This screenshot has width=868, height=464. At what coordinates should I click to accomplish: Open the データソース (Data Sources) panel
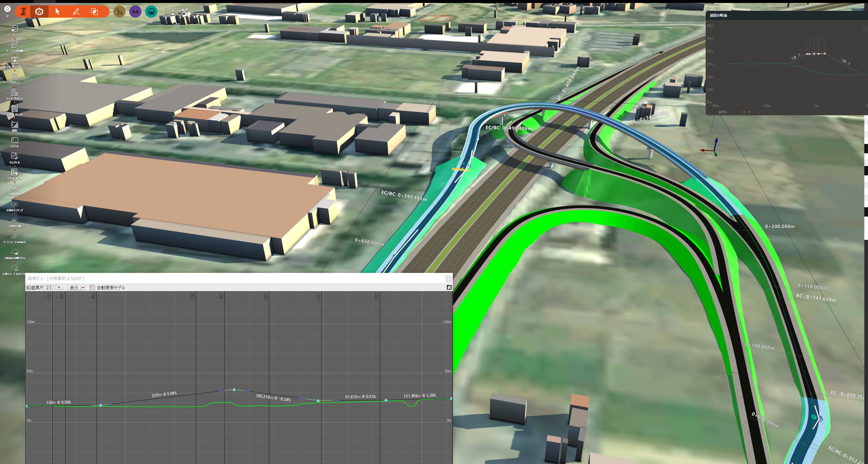click(14, 29)
